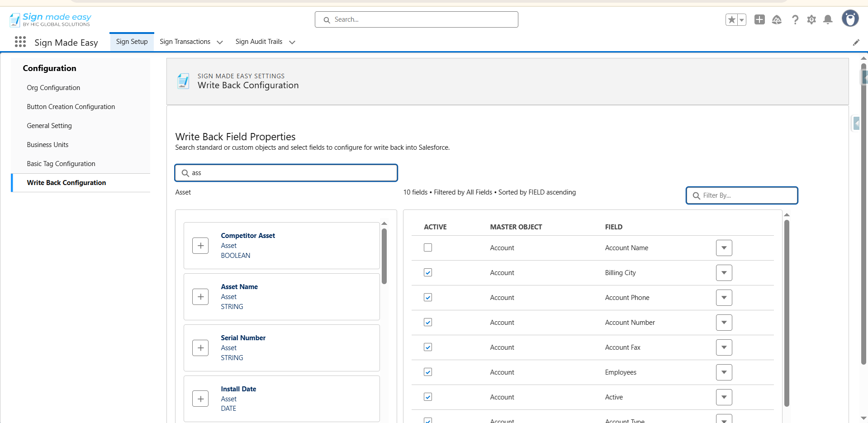Open Basic Tag Configuration settings

click(x=61, y=164)
